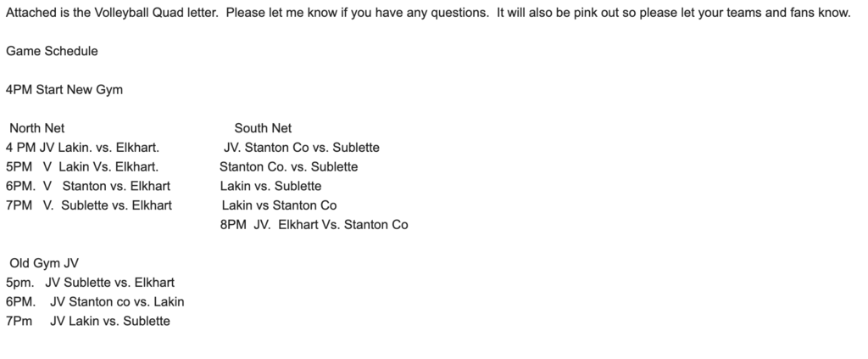The image size is (868, 359).
Task: Click the "Game Schedule" heading text
Action: click(52, 51)
